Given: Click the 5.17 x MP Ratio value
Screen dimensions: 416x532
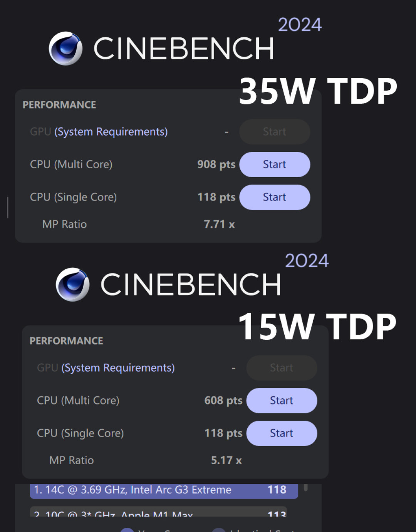Looking at the screenshot, I should (x=226, y=460).
